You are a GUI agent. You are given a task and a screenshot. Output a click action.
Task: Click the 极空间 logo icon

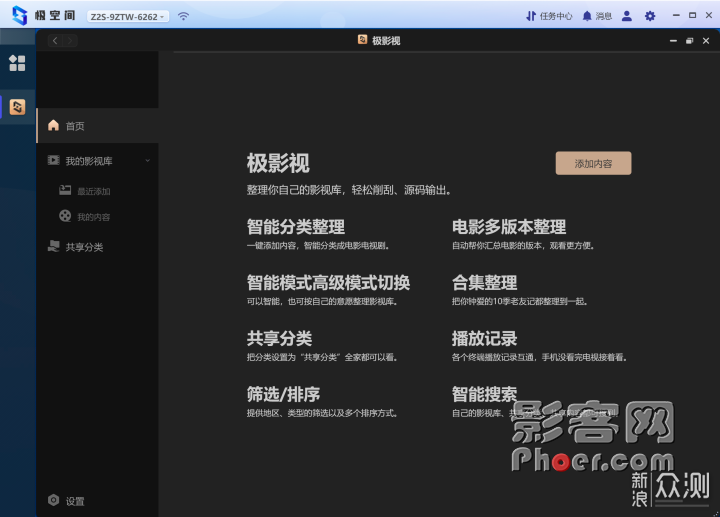[19, 15]
